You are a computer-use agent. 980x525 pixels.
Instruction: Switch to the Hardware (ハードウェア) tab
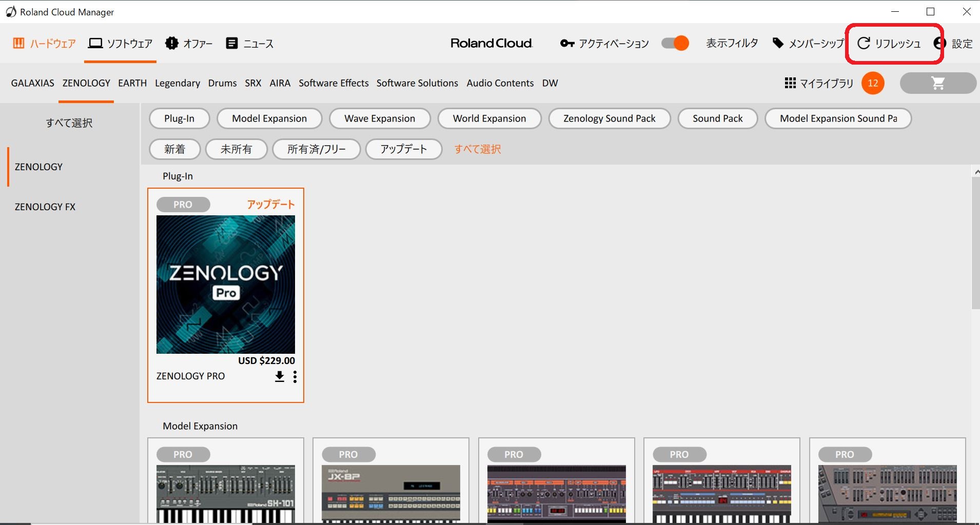tap(44, 44)
